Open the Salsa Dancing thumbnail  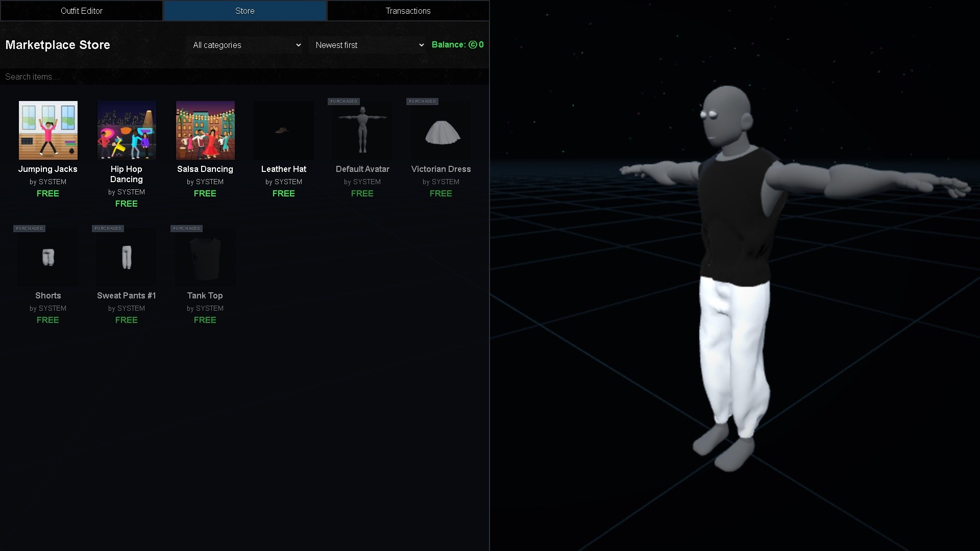(205, 130)
